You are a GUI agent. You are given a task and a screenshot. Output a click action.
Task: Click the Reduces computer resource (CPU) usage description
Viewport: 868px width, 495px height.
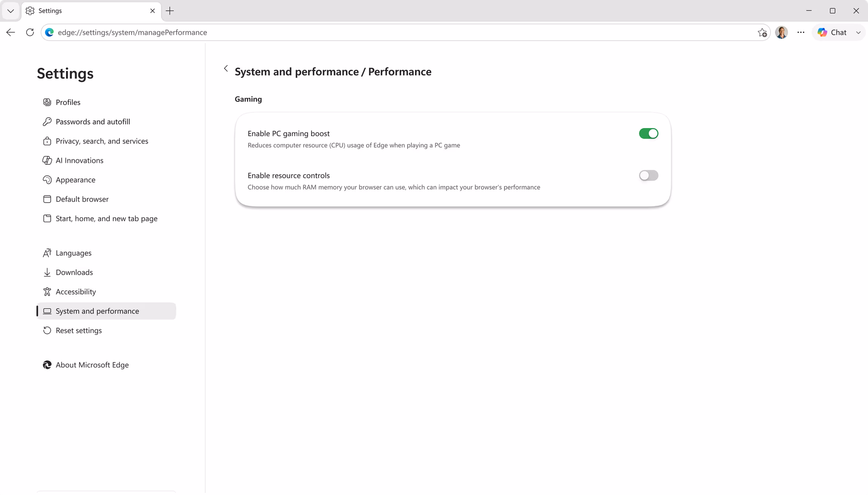tap(354, 145)
